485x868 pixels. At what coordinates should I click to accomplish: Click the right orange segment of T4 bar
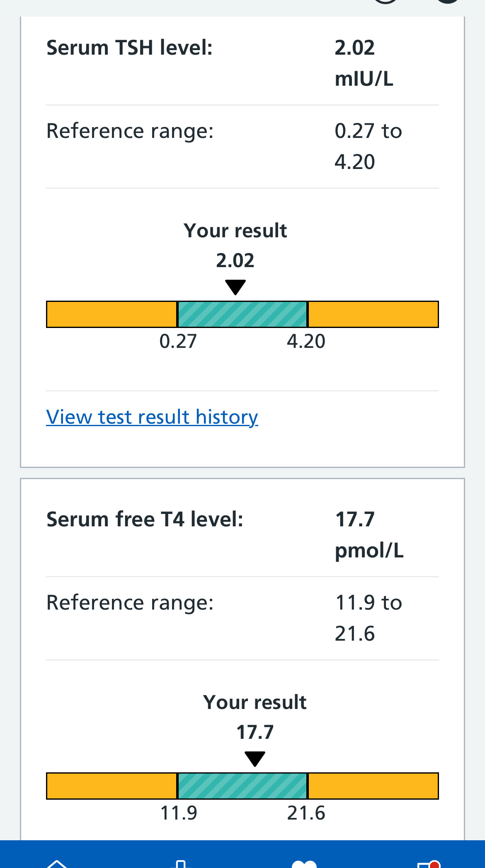[373, 786]
